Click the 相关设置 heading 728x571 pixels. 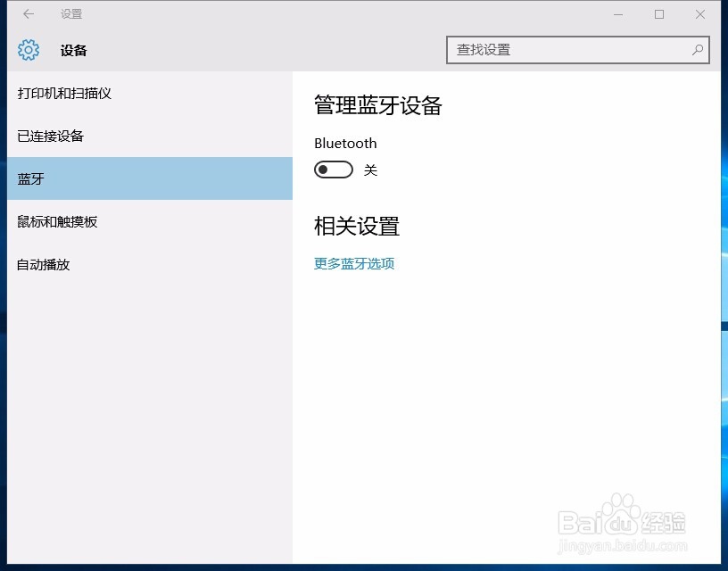pyautogui.click(x=357, y=226)
